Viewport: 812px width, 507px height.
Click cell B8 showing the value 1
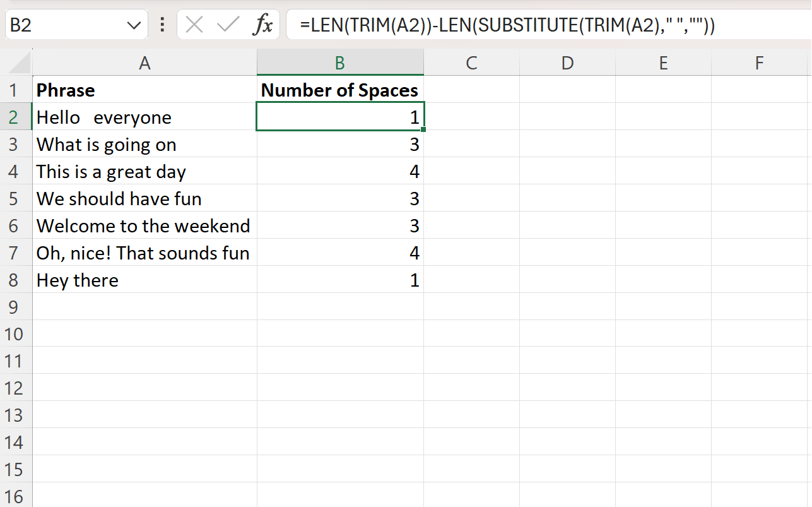click(340, 280)
